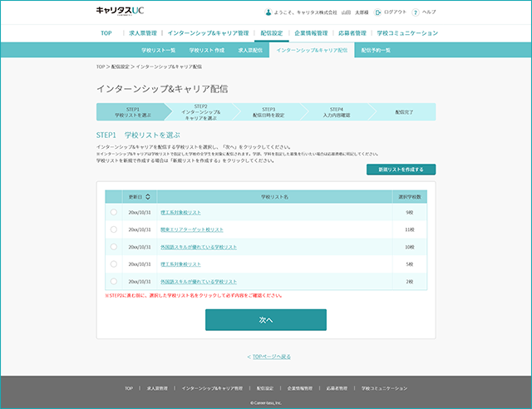Open 学校コミュニケーション in the main navigation
532x409 pixels.
coord(407,33)
